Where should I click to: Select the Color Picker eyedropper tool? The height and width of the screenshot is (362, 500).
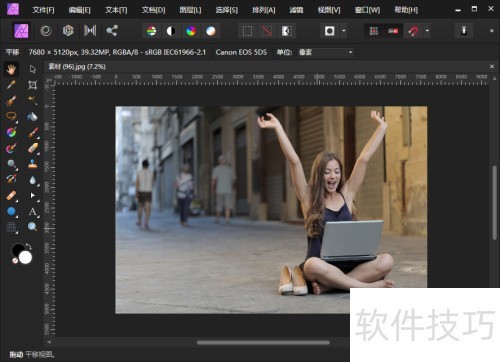11,85
